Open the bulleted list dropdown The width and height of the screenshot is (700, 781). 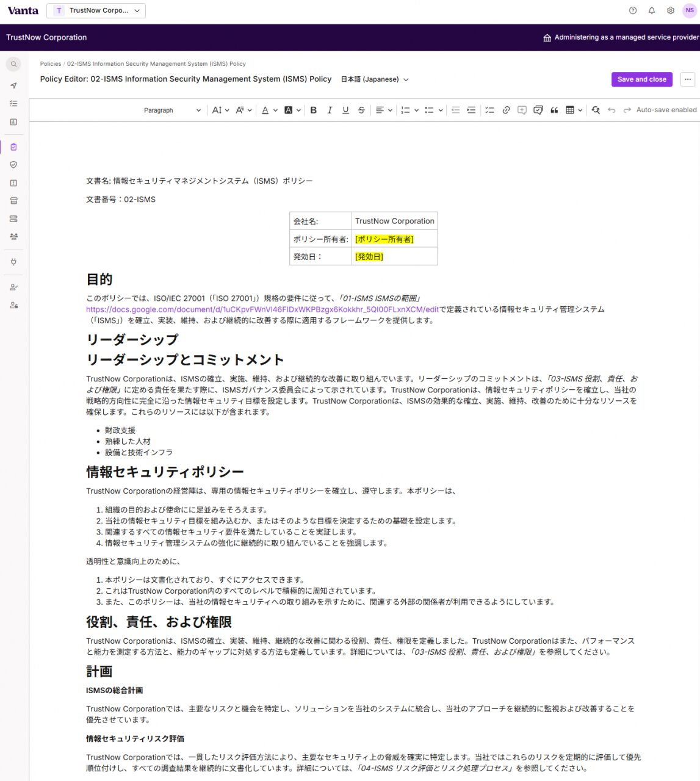pyautogui.click(x=433, y=110)
